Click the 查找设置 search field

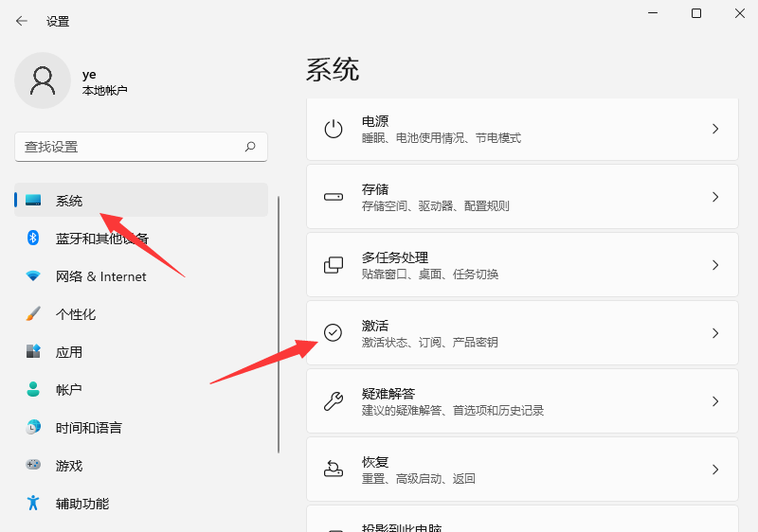coord(128,147)
